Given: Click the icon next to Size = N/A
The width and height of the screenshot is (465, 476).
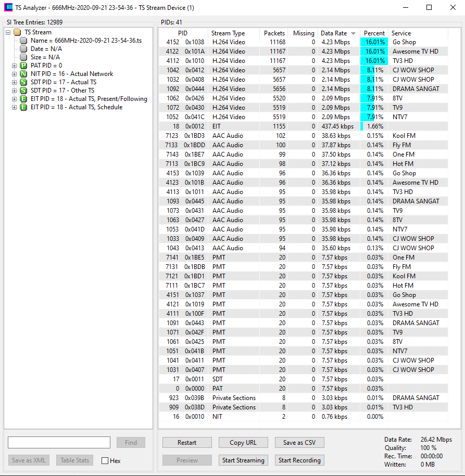Looking at the screenshot, I should [x=23, y=57].
